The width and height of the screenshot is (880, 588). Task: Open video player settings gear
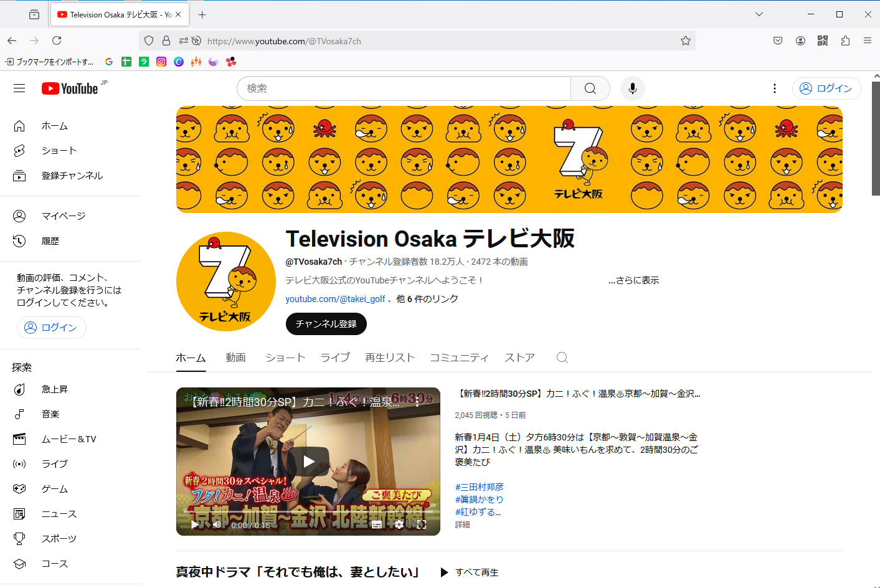[399, 524]
